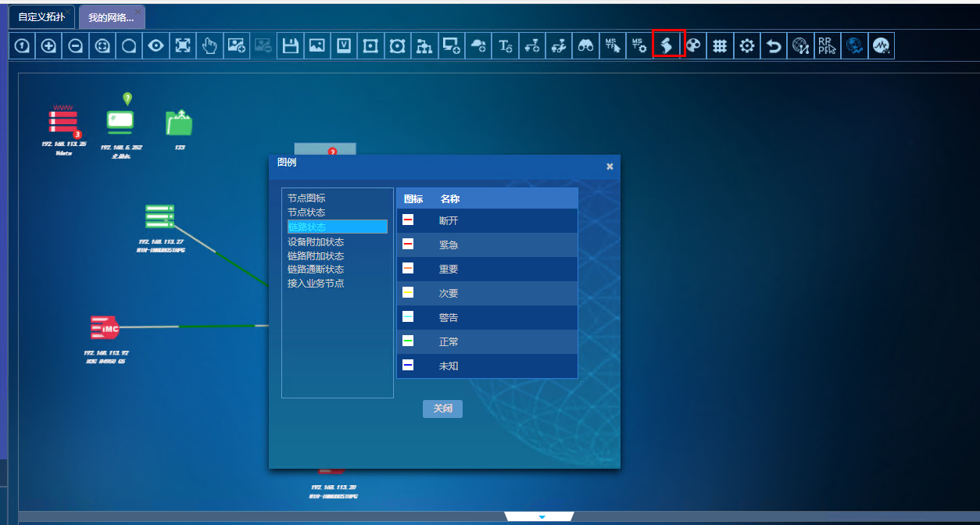Click the add background image icon

pos(236,46)
